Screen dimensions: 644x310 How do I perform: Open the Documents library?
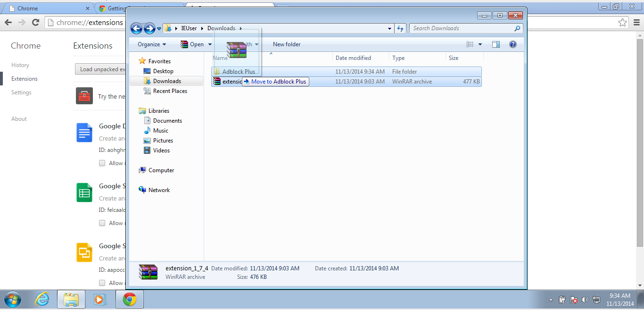163,121
